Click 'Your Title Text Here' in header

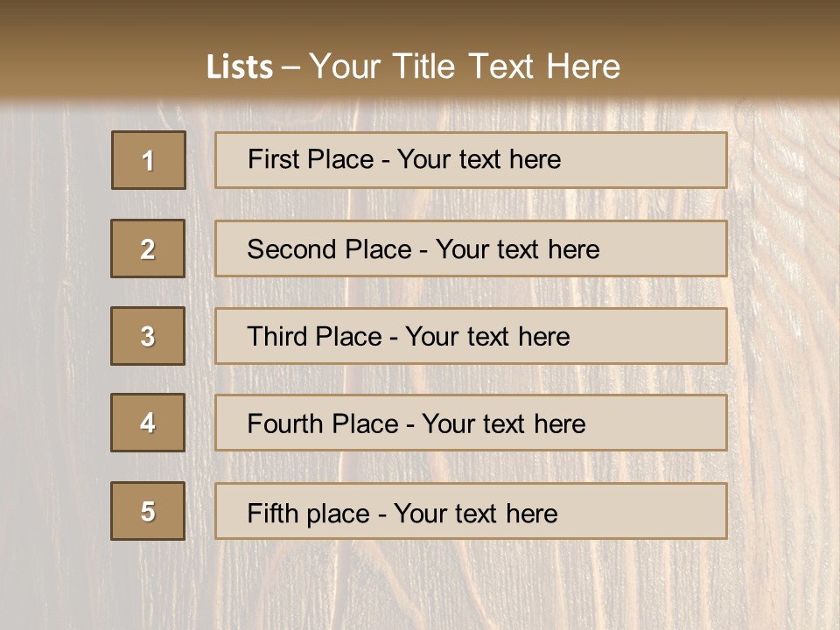tap(465, 66)
